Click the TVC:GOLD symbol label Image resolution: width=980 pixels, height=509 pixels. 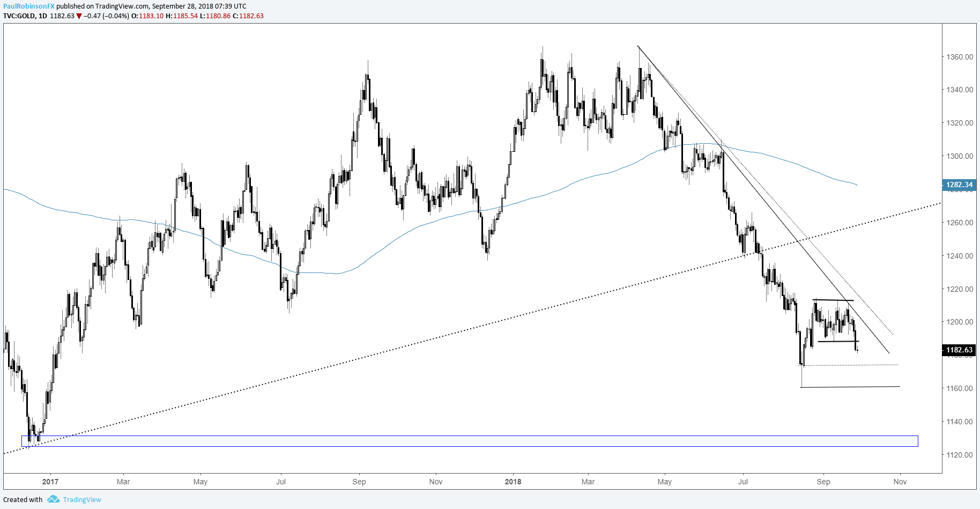pyautogui.click(x=19, y=16)
